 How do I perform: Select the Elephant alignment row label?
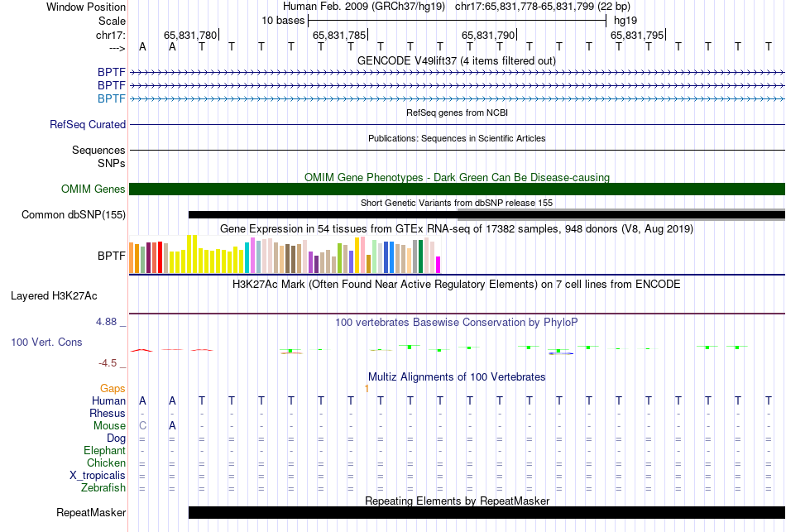pyautogui.click(x=104, y=450)
